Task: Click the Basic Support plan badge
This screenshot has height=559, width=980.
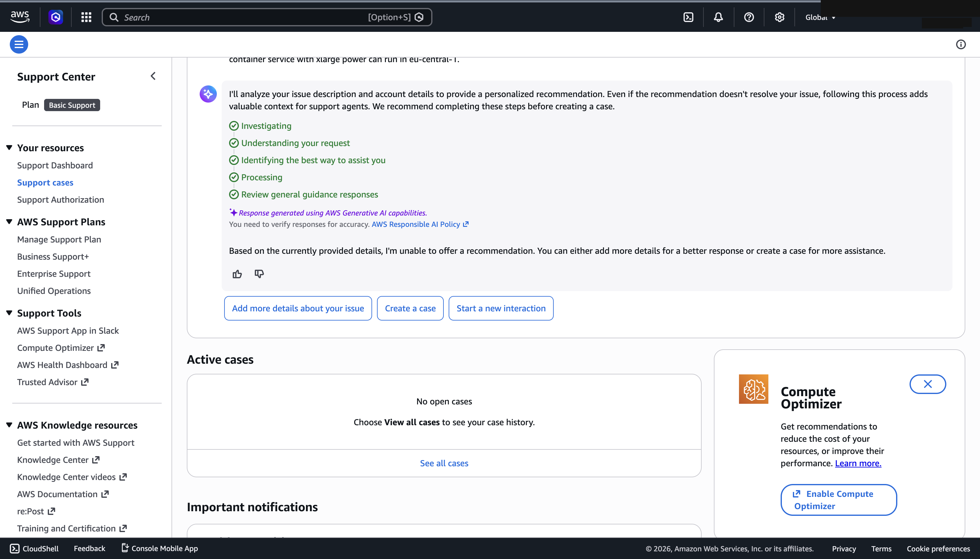Action: tap(72, 105)
